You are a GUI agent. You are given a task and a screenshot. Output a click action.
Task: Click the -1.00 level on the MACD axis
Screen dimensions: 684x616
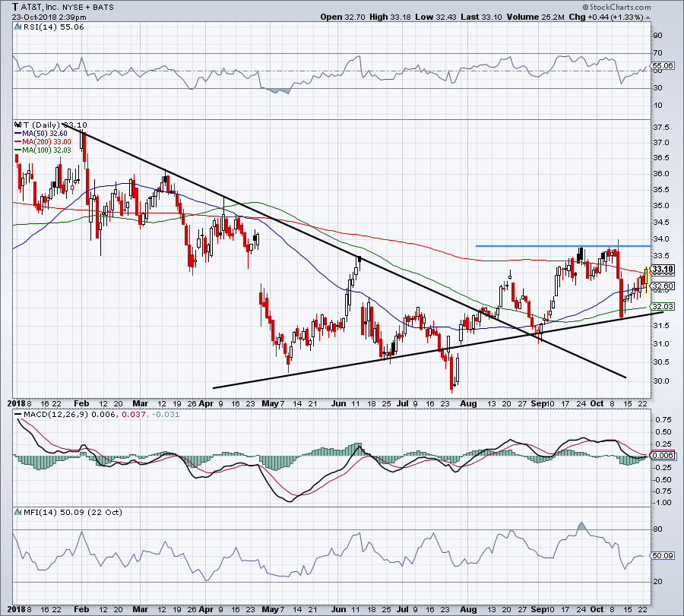662,502
